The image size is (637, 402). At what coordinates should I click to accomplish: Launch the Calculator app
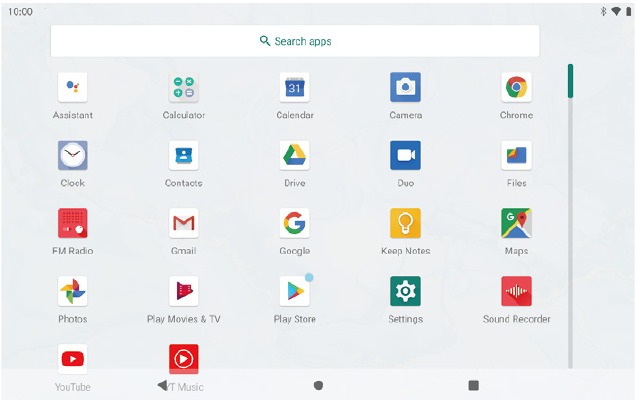point(184,87)
